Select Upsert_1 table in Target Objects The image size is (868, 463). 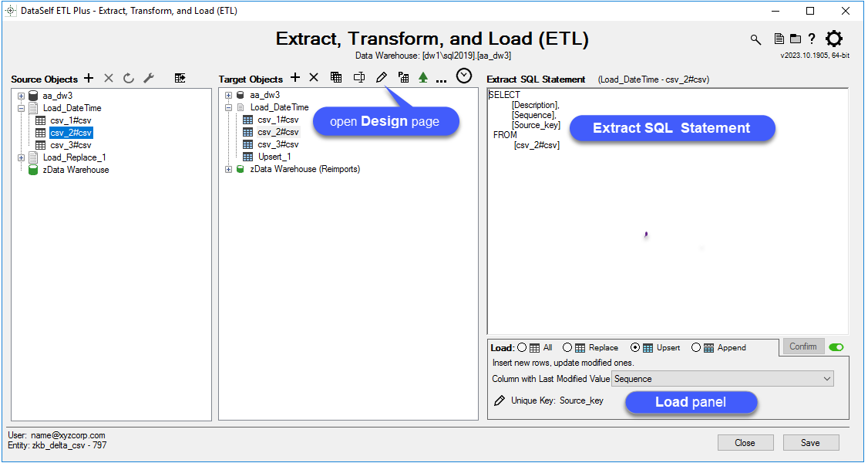(274, 157)
